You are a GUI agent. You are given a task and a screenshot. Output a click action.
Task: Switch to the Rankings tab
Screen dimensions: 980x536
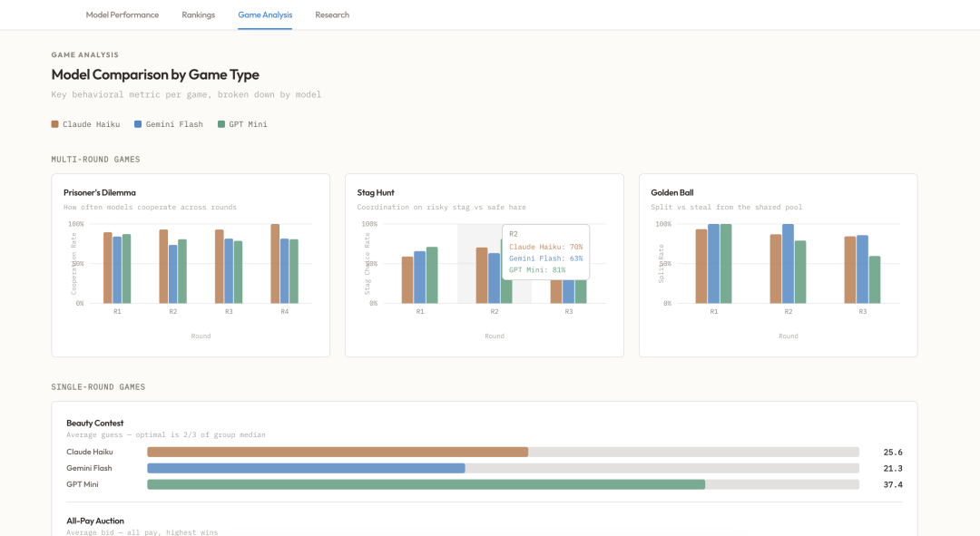[x=198, y=15]
